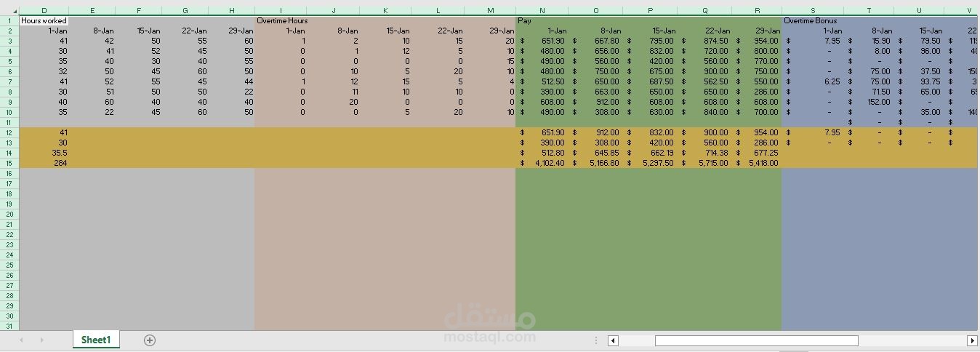Click the bonus cell 79.50

(919, 41)
